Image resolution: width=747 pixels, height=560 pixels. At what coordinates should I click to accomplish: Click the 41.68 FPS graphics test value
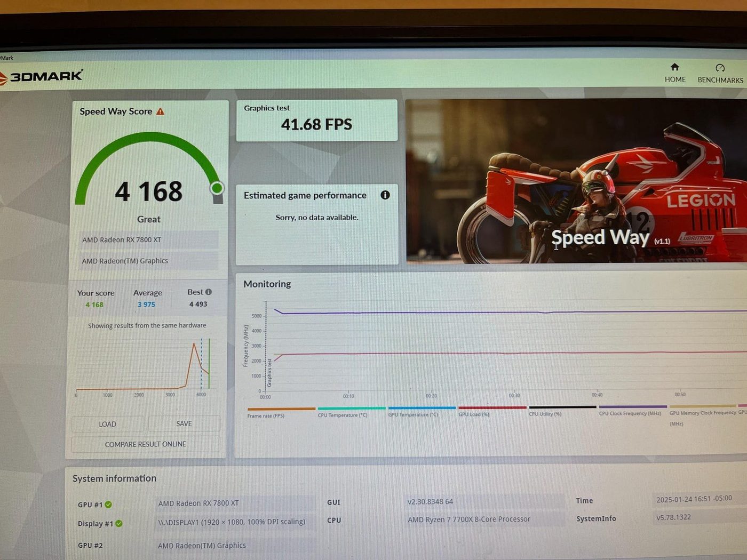click(316, 125)
